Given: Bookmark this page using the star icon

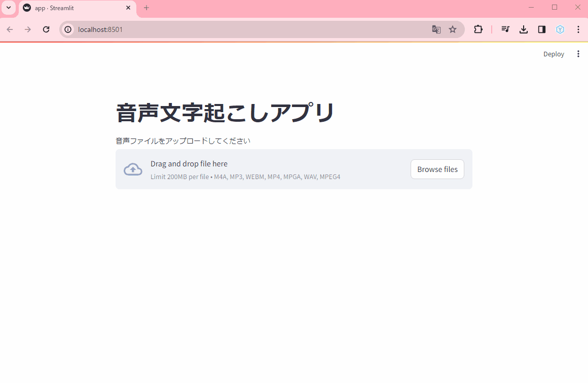Looking at the screenshot, I should coord(453,29).
